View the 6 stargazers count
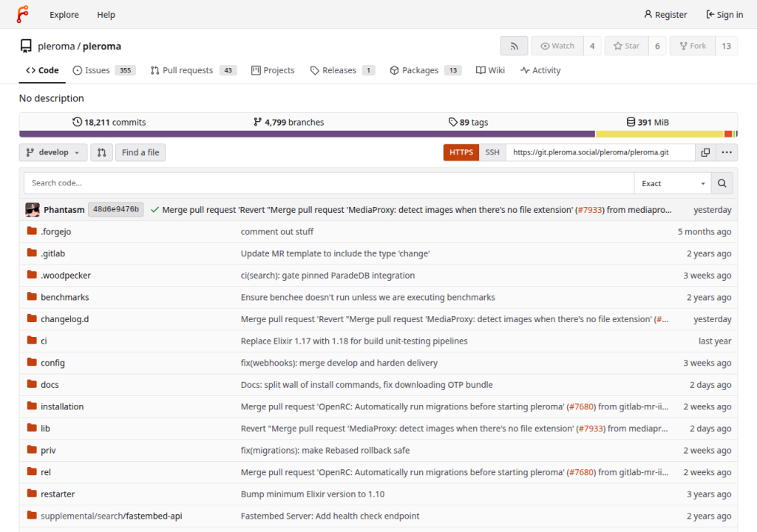 click(x=657, y=46)
